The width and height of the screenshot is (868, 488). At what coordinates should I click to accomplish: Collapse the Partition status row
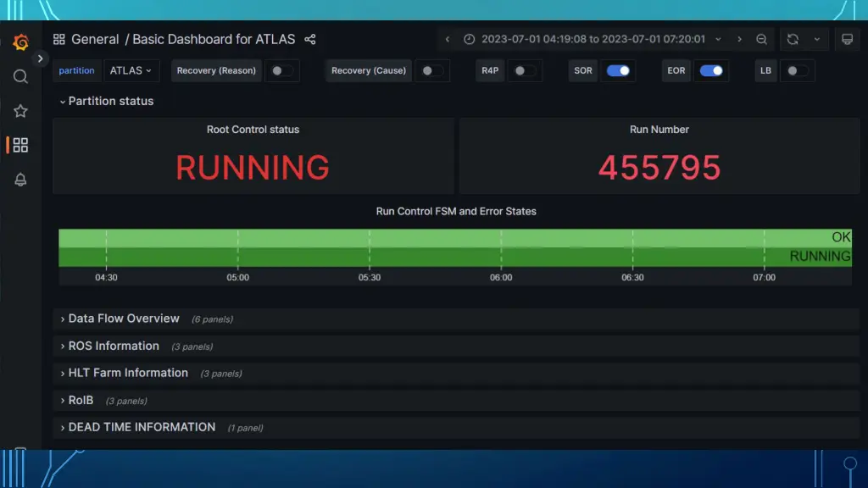point(106,102)
